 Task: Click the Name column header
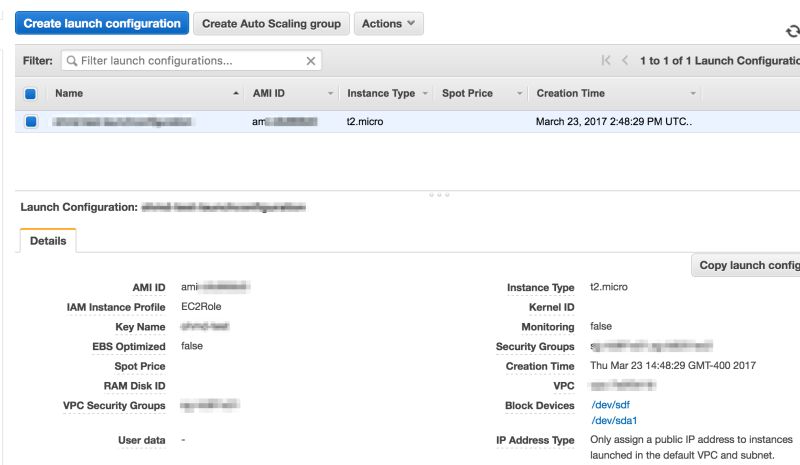tap(69, 93)
